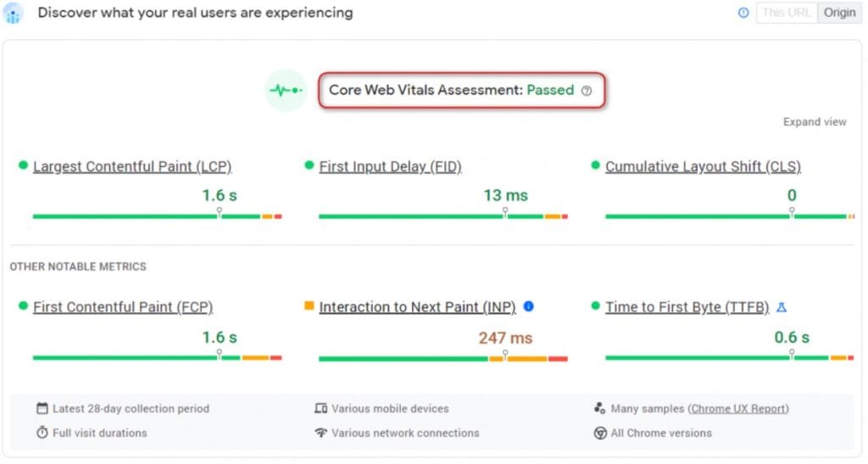Click the experimental flask icon beside TTFB
Screen dimensions: 868x464
tap(782, 307)
